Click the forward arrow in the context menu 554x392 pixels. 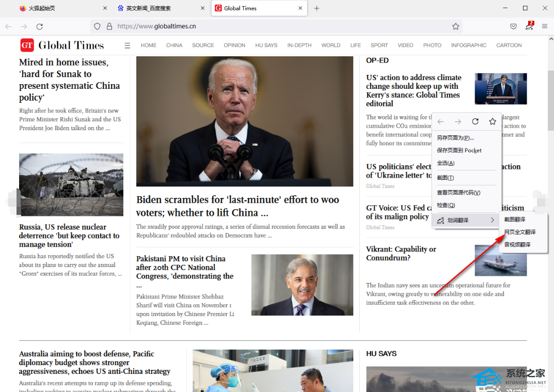coord(458,121)
